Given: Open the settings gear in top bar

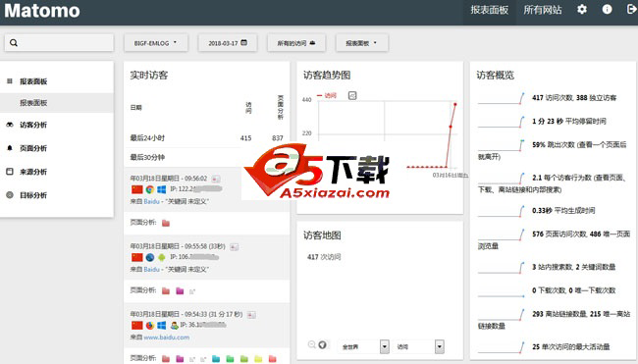Looking at the screenshot, I should 582,9.
